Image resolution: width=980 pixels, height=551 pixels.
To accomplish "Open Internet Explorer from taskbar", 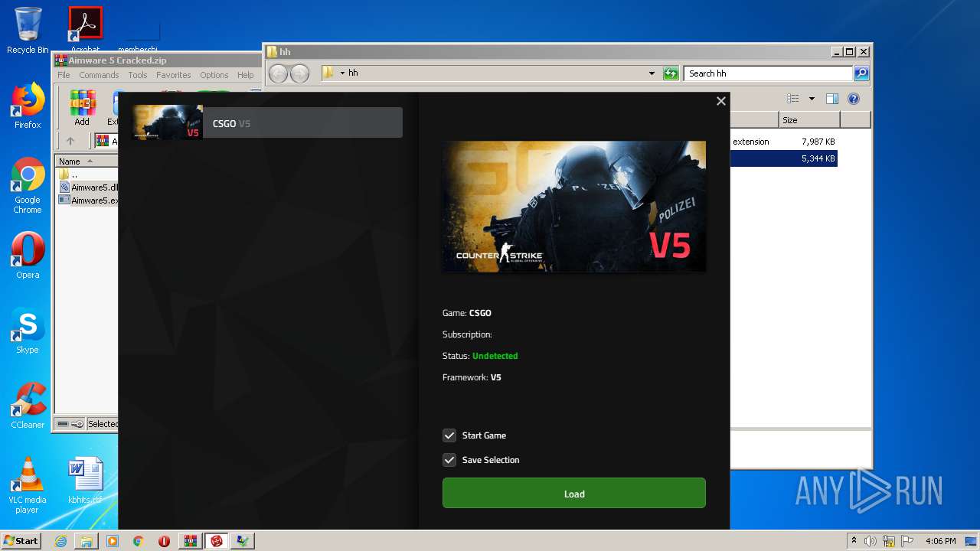I will [x=60, y=541].
